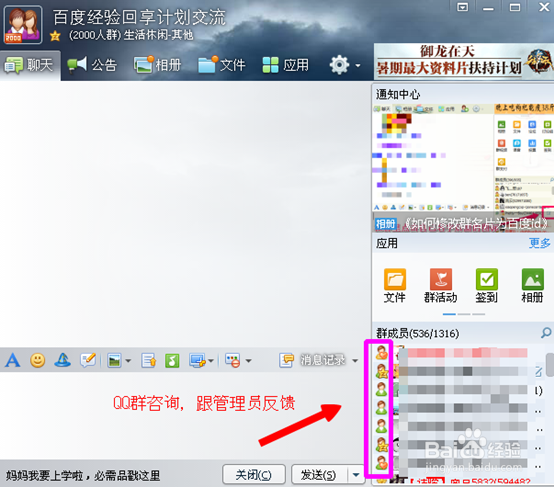Expand the 消息记录 dropdown arrow

355,360
